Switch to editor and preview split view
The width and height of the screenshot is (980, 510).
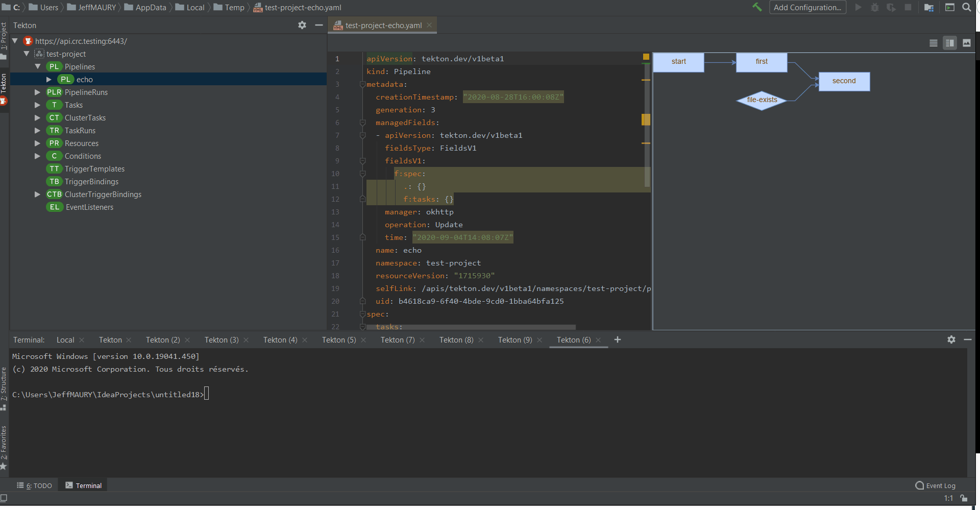949,43
